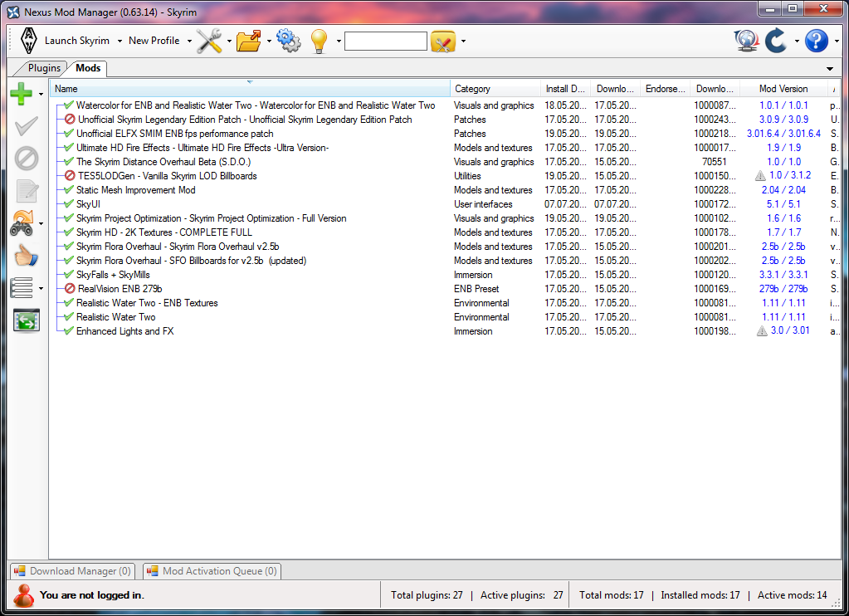Toggle disabled mark on RealVision ENB 279b
The width and height of the screenshot is (849, 616).
pyautogui.click(x=70, y=289)
